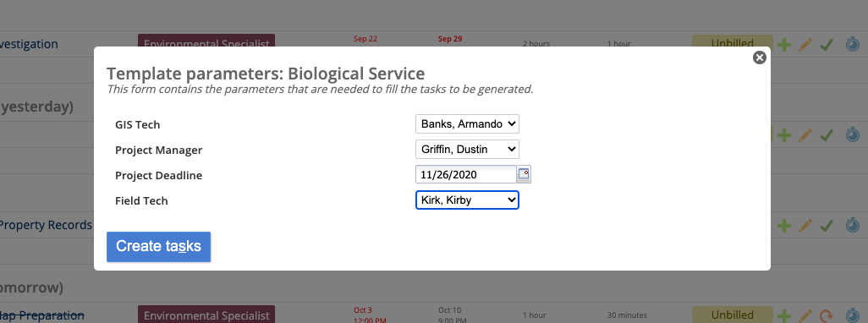Start timer icon in Investigation row
The height and width of the screenshot is (323, 868).
click(853, 44)
